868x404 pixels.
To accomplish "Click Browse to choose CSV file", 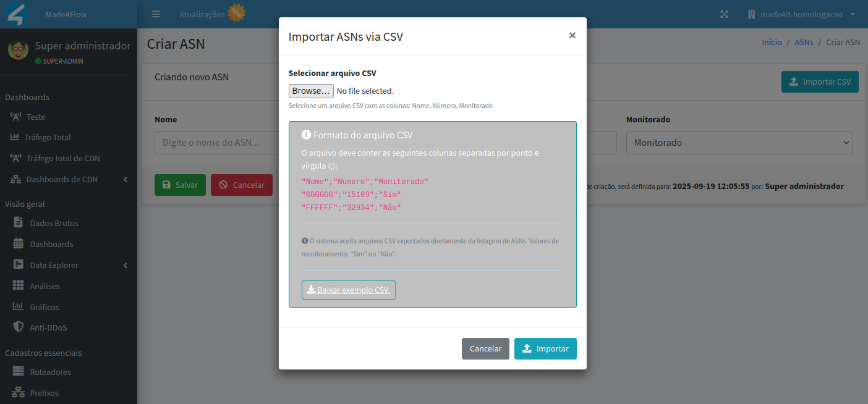I will [x=311, y=91].
